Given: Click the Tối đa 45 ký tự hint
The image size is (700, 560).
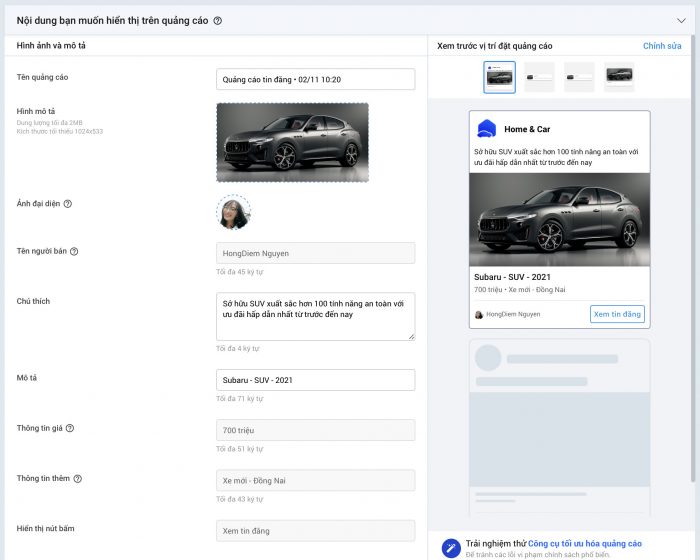Looking at the screenshot, I should click(x=240, y=272).
